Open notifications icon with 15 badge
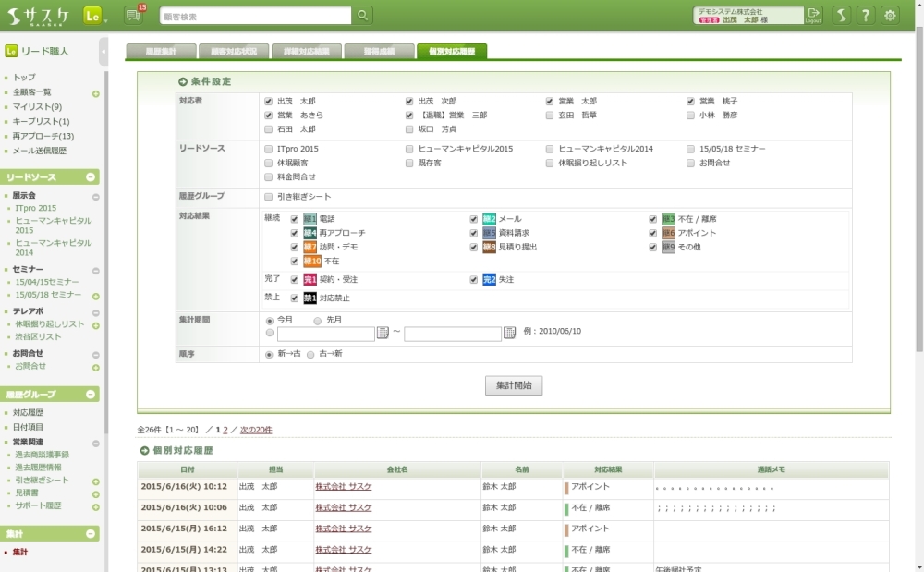Viewport: 924px width, 572px height. [x=133, y=15]
